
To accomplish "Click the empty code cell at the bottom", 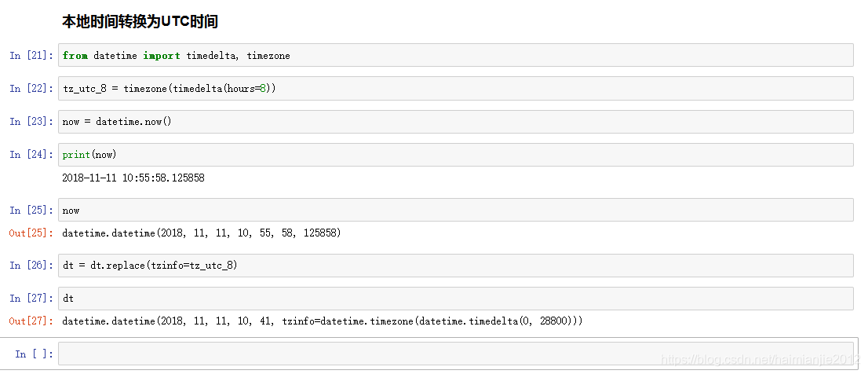I will (456, 354).
